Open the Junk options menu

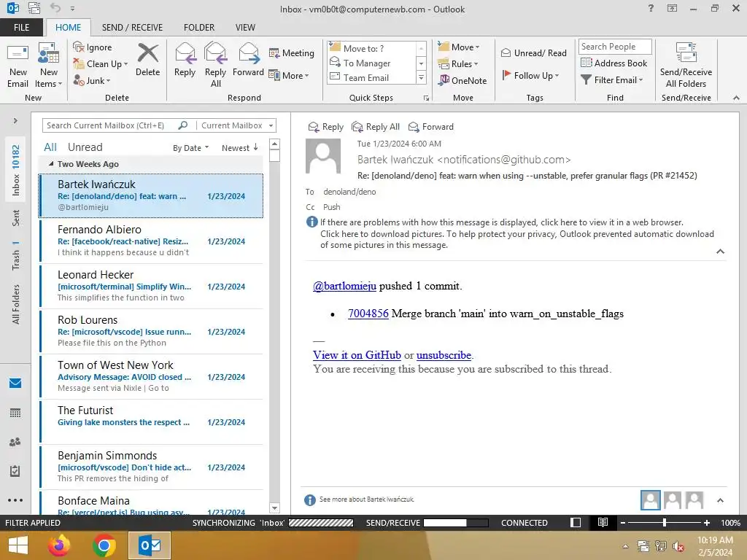tap(92, 80)
